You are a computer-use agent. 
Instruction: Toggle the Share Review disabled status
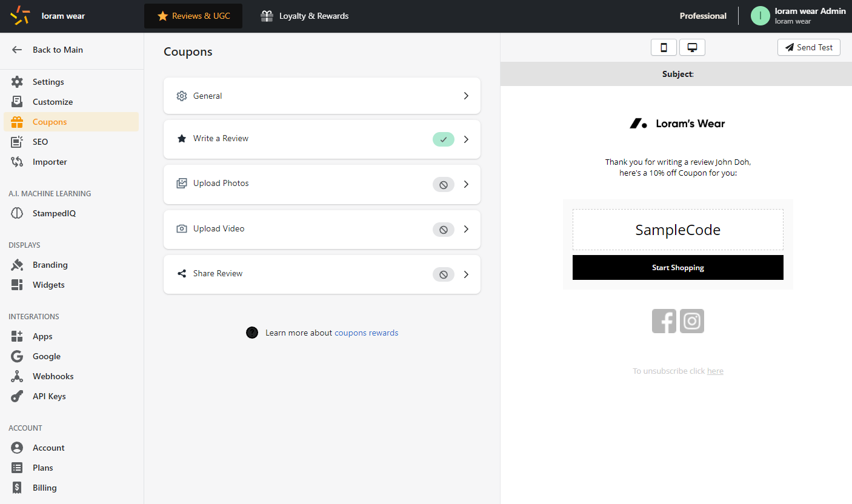[x=444, y=274]
